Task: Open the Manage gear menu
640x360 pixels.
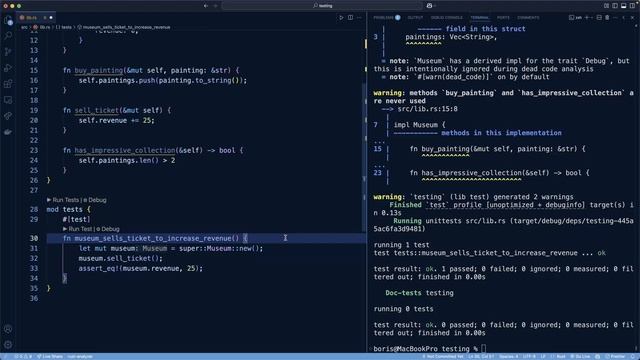Action: click(x=8, y=344)
